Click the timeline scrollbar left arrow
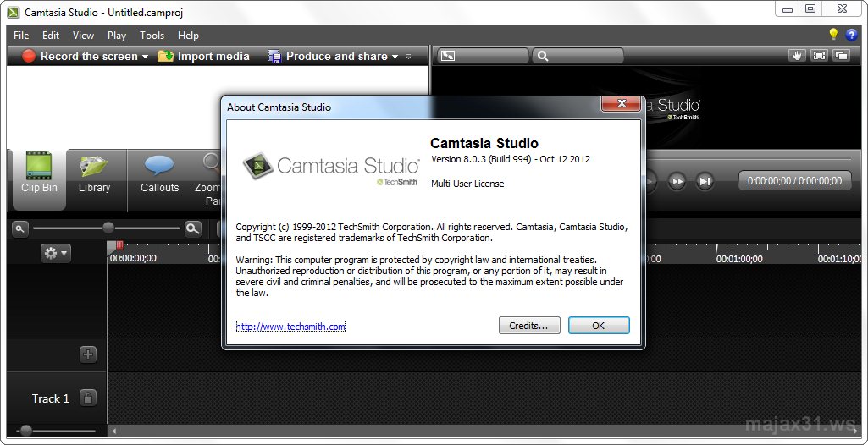This screenshot has width=868, height=445. [114, 431]
